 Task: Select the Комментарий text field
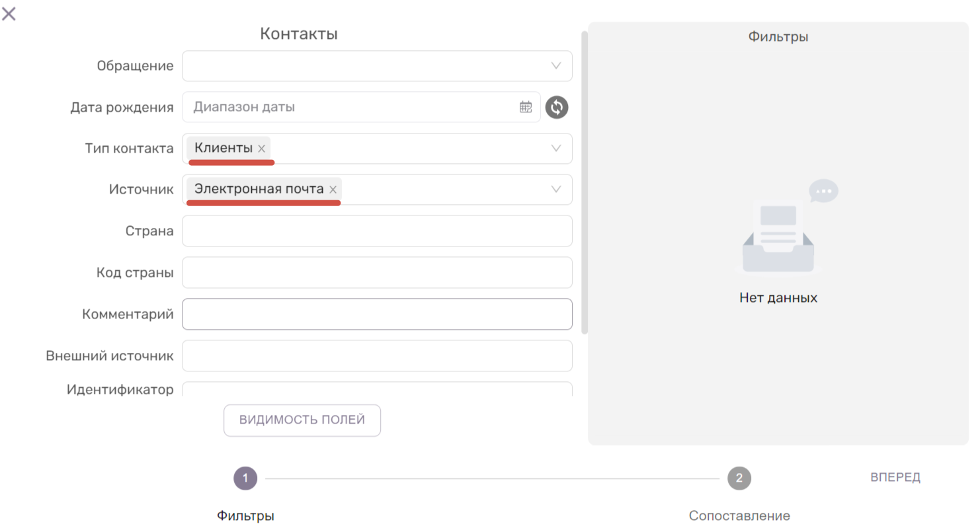pos(377,314)
